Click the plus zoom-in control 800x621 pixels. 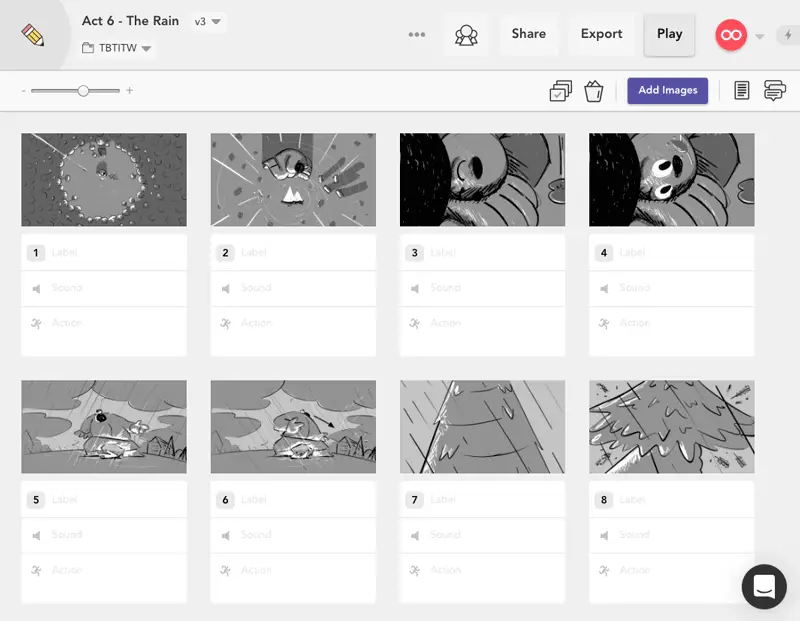(130, 90)
